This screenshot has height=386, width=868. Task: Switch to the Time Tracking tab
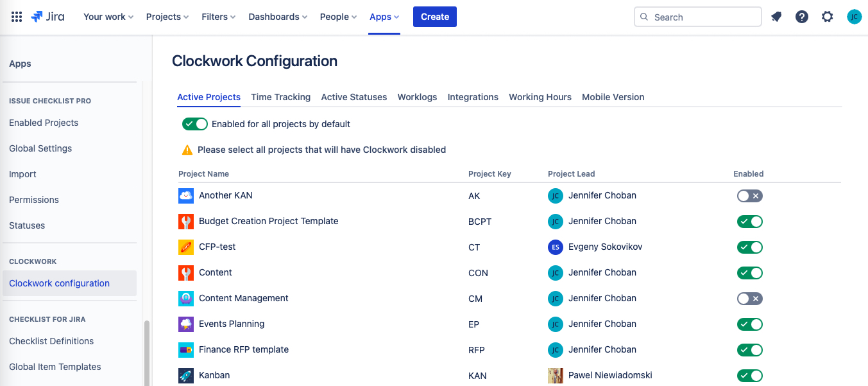tap(280, 97)
